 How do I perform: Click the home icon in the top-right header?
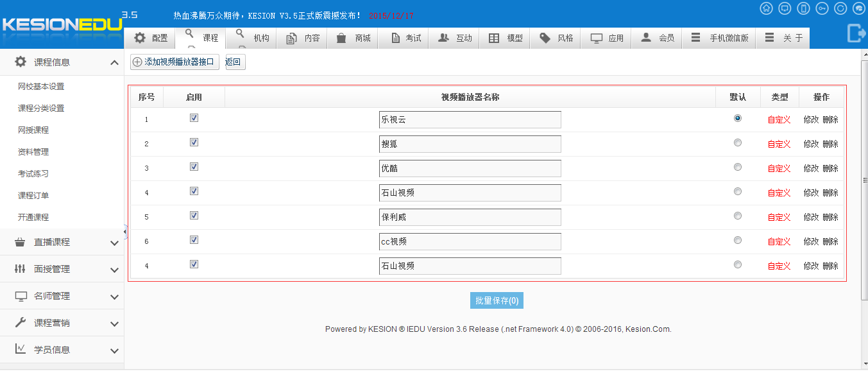[x=766, y=8]
